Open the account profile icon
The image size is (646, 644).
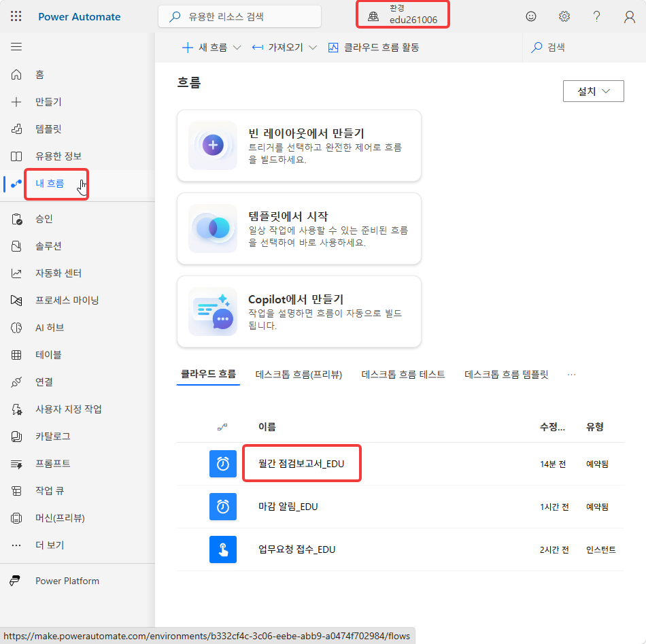tap(629, 16)
